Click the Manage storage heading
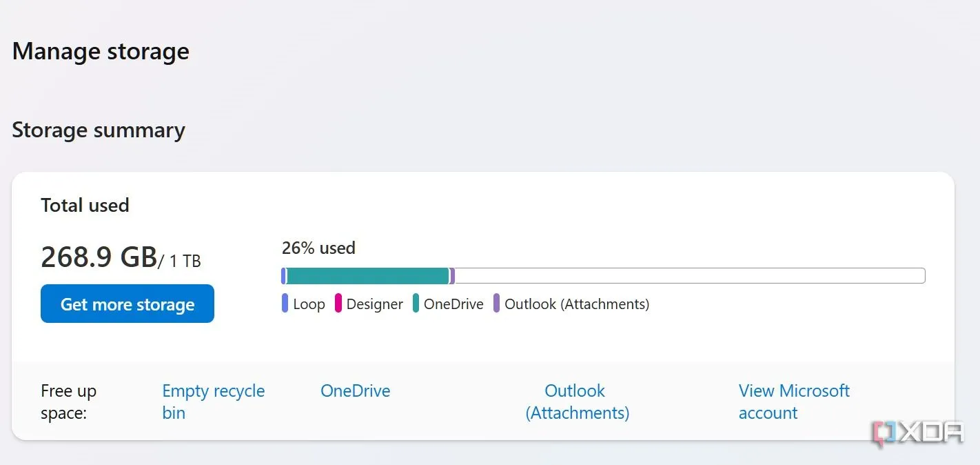This screenshot has width=980, height=465. point(101,52)
